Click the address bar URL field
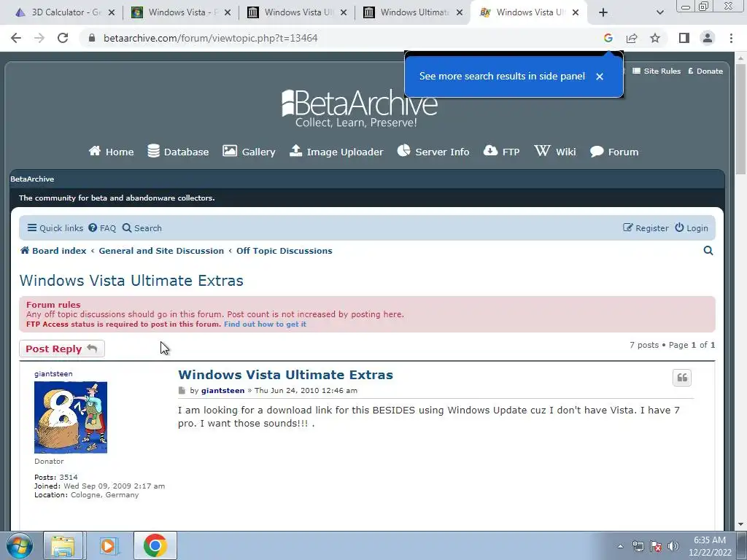Image resolution: width=747 pixels, height=560 pixels. (333, 38)
